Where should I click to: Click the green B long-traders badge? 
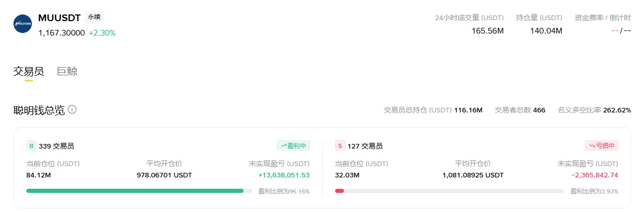point(31,146)
